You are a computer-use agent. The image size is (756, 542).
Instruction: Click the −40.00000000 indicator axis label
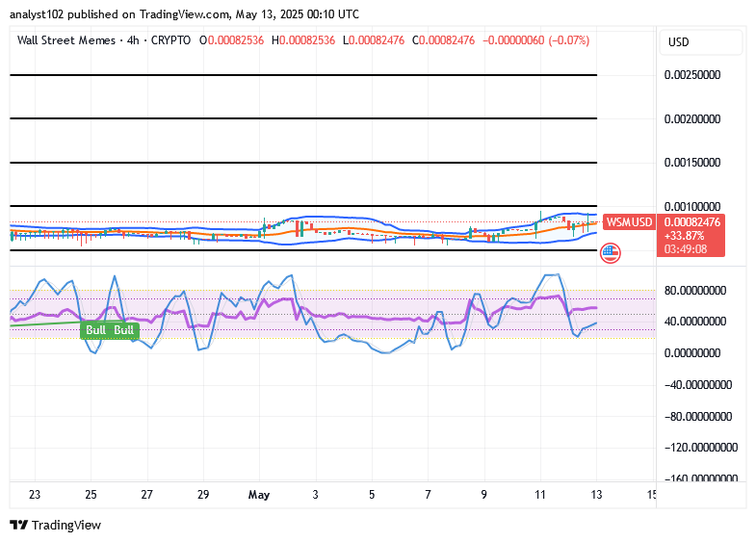pos(698,385)
